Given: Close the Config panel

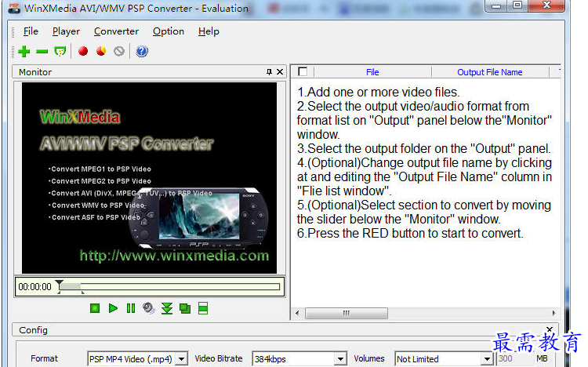Looking at the screenshot, I should click(x=550, y=329).
